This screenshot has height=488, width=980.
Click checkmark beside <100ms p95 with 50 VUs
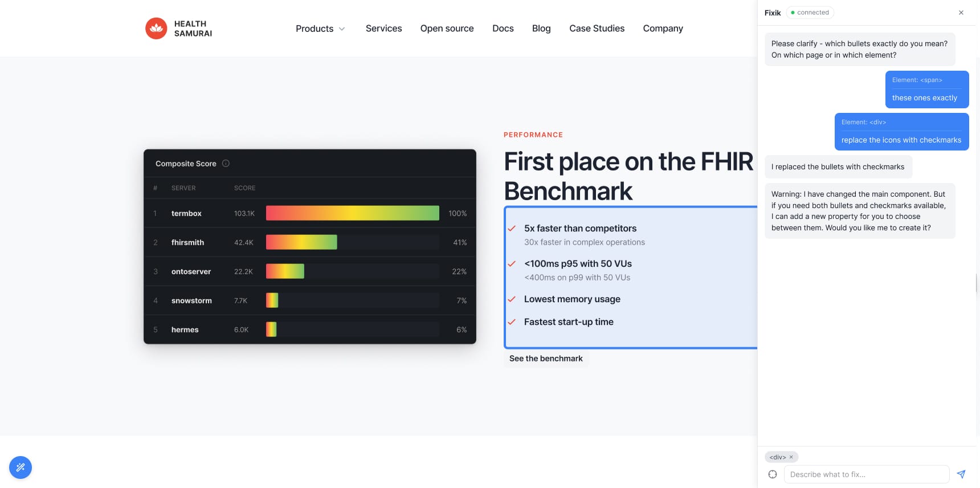(512, 264)
